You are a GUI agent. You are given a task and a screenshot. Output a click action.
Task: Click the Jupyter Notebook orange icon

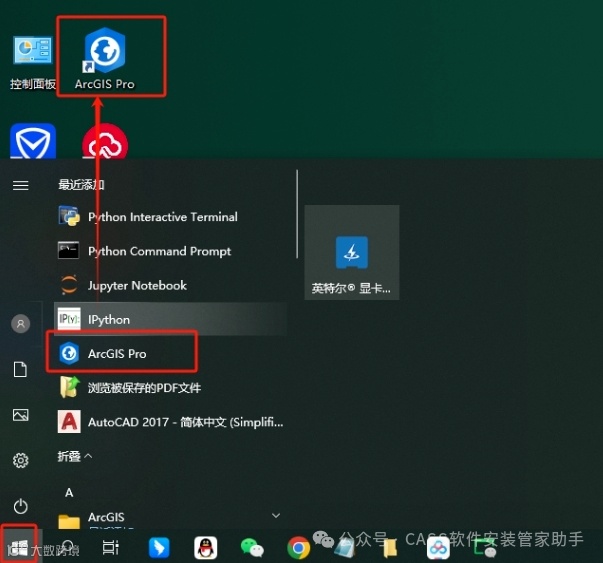(x=69, y=285)
